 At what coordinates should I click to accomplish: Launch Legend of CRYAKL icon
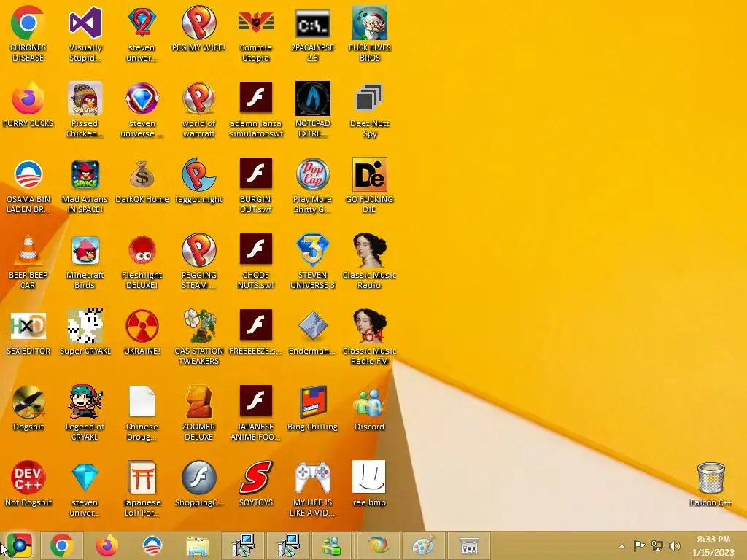(x=85, y=402)
